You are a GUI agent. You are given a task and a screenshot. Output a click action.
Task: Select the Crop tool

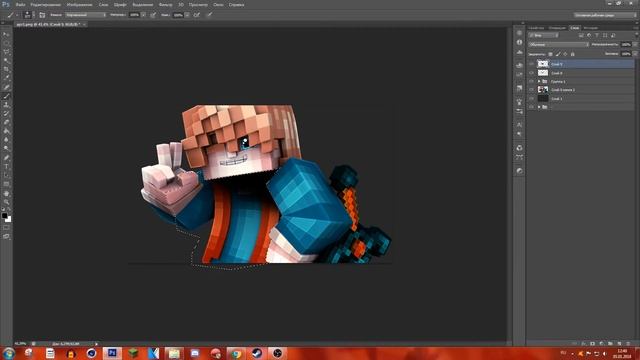(6, 69)
